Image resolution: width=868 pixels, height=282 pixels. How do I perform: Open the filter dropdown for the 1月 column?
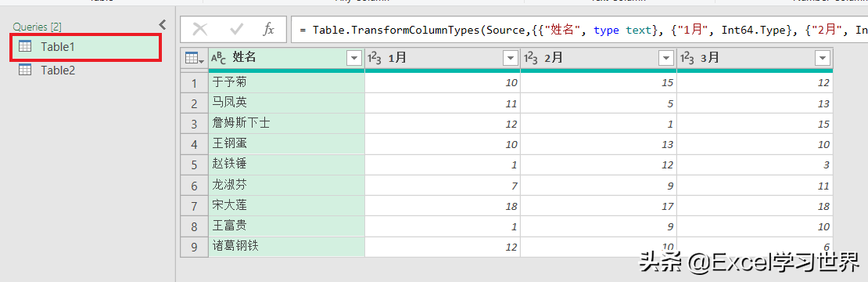pos(510,58)
